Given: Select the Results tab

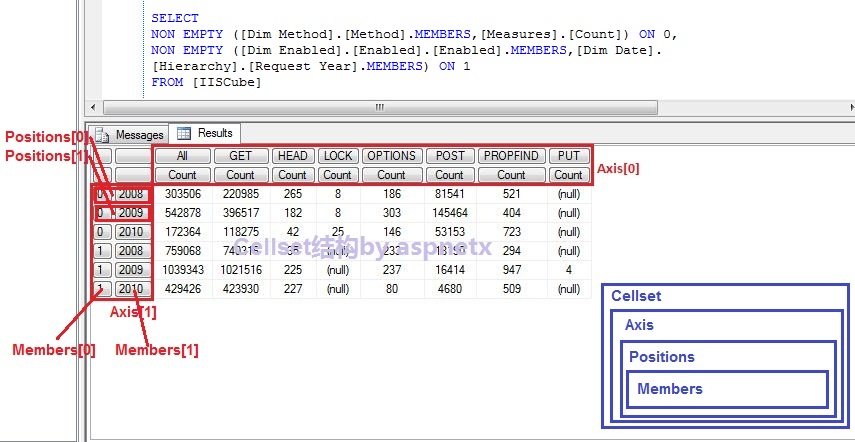Looking at the screenshot, I should [x=205, y=133].
